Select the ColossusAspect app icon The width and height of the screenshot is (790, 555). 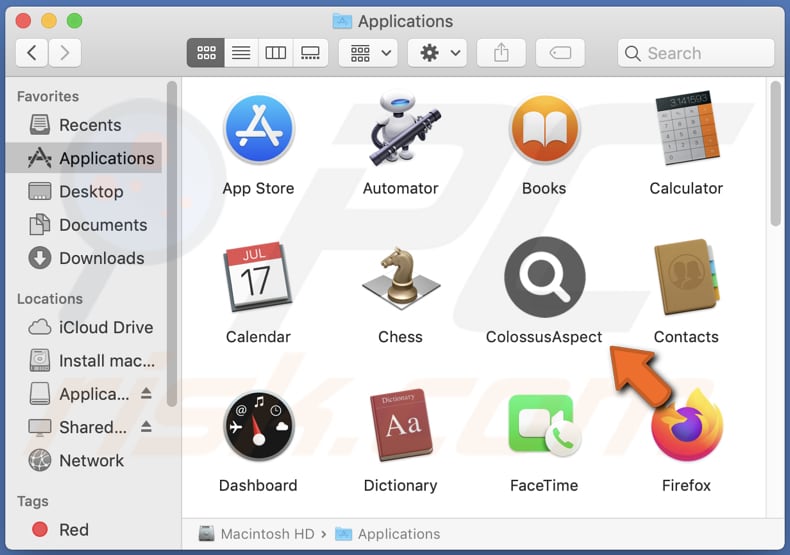544,276
